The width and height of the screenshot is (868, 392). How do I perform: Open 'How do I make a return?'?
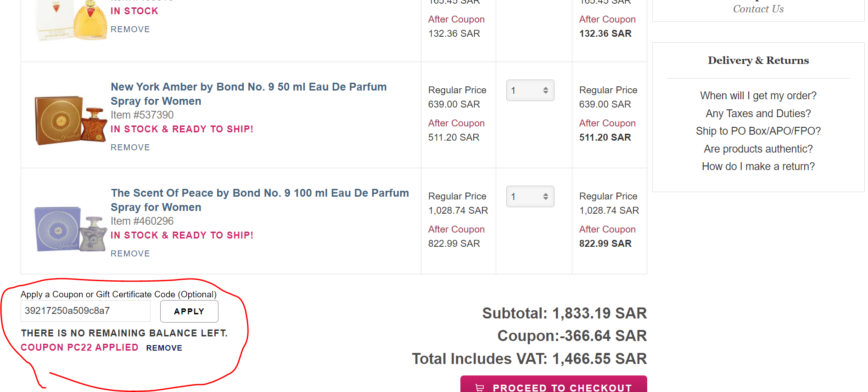click(758, 166)
